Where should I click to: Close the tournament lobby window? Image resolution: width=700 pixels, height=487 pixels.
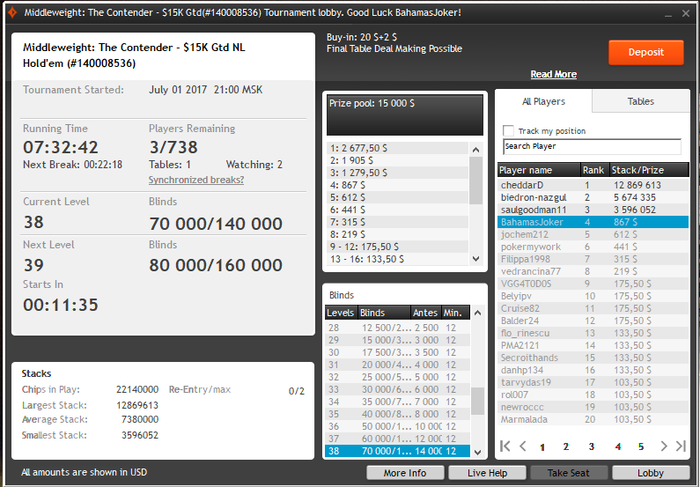[x=686, y=14]
